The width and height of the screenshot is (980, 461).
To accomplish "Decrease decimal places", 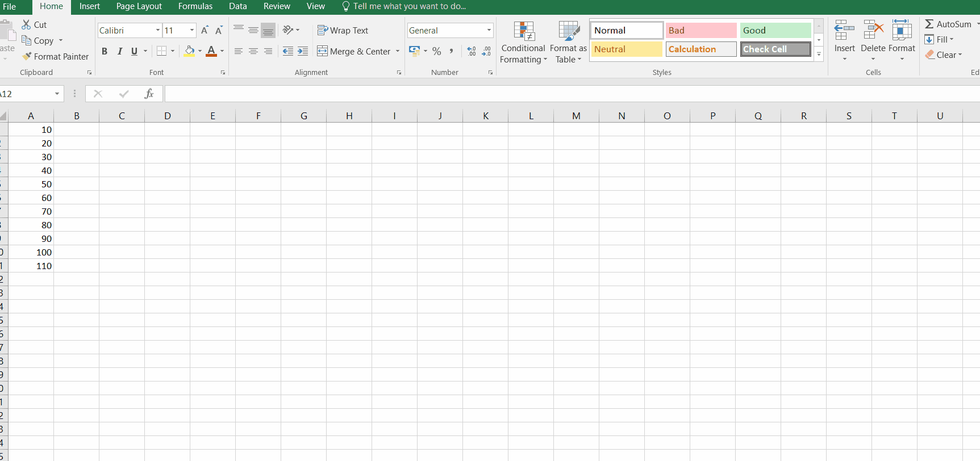I will point(486,51).
